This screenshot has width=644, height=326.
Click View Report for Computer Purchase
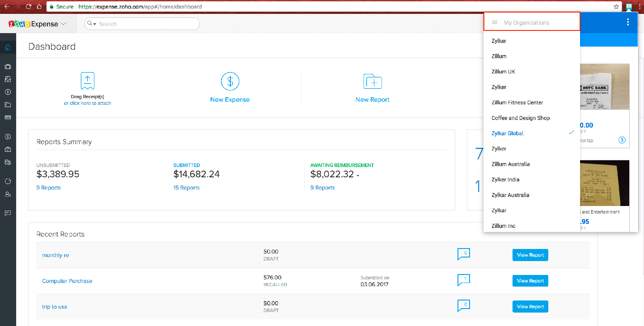(x=530, y=281)
